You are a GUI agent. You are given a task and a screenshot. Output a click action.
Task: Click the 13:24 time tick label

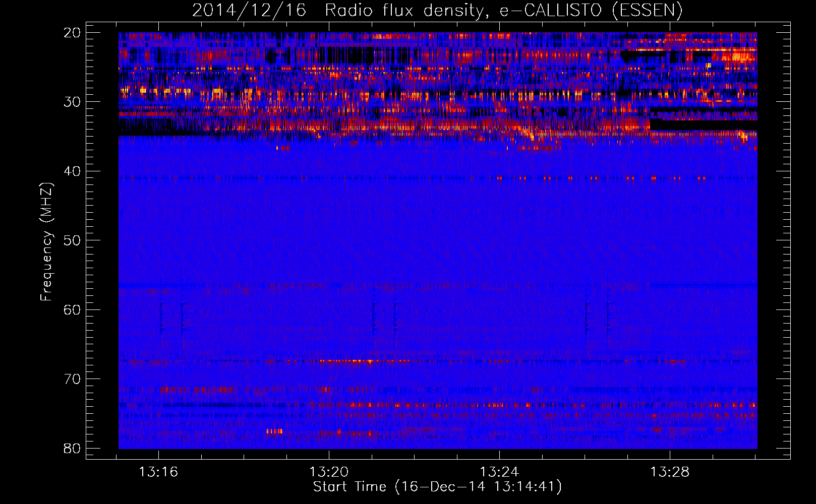point(499,472)
